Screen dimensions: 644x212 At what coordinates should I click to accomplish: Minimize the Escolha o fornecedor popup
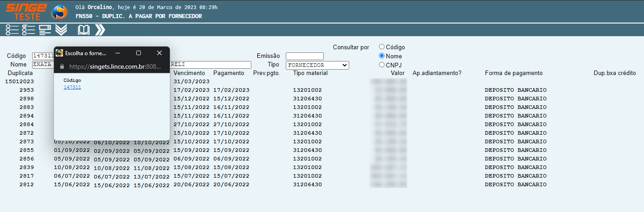tap(118, 53)
